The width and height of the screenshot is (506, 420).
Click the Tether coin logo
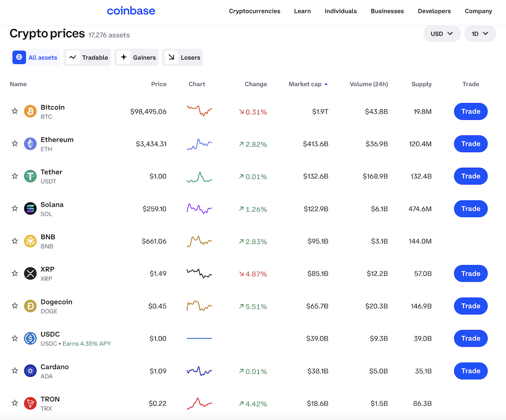tap(30, 176)
